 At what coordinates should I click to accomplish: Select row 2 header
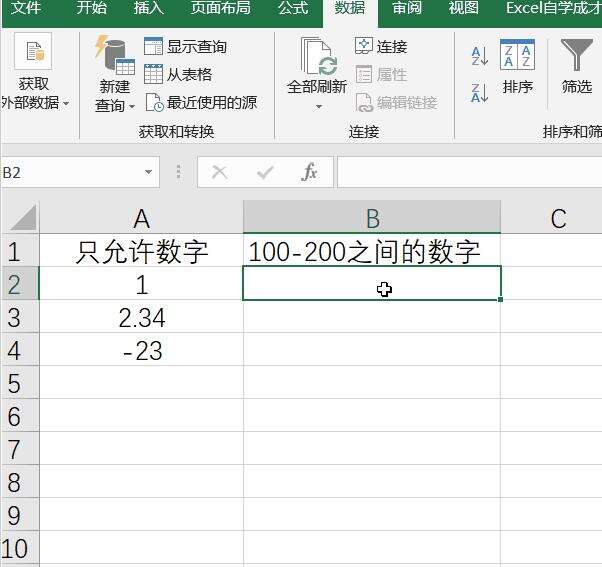click(x=20, y=284)
